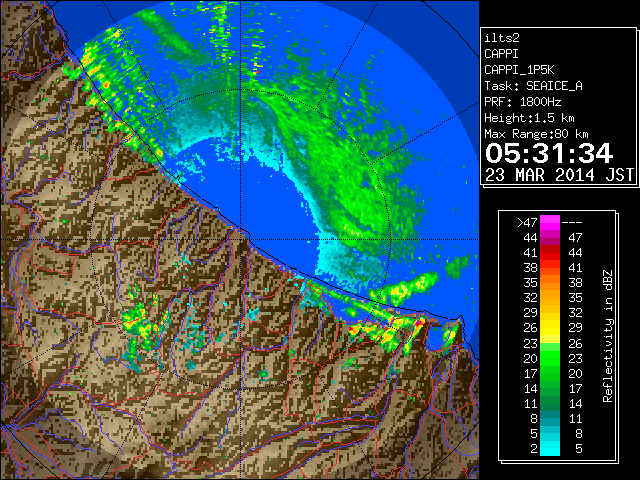640x480 pixels.
Task: Select the amber 29–32 dBZ legend swatch
Action: pos(550,313)
